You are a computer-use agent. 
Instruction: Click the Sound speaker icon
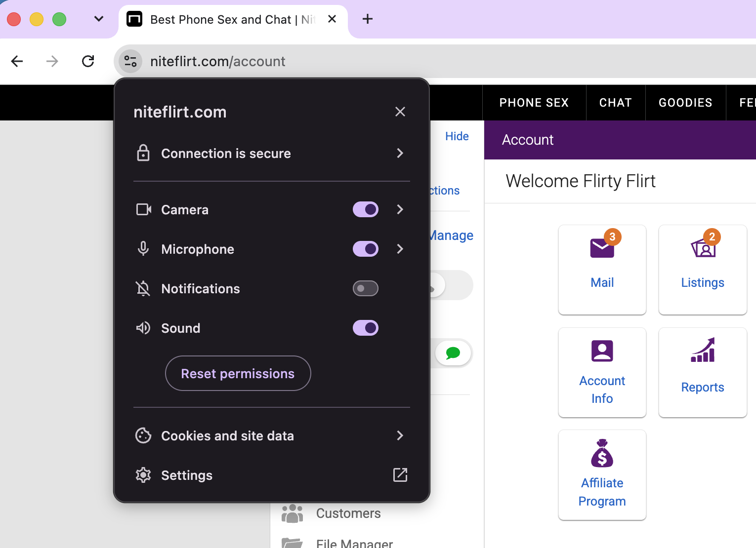pyautogui.click(x=143, y=328)
